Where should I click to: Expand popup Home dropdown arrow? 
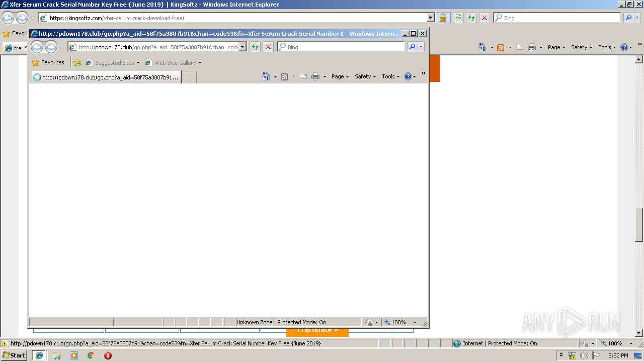275,76
